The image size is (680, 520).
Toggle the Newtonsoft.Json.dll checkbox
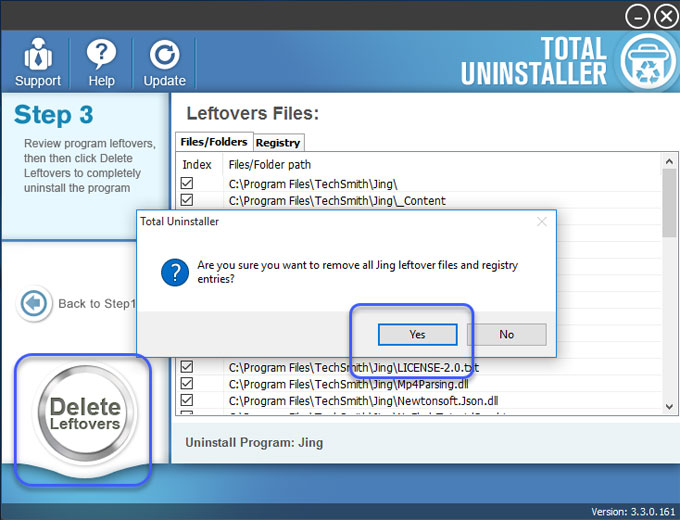187,401
